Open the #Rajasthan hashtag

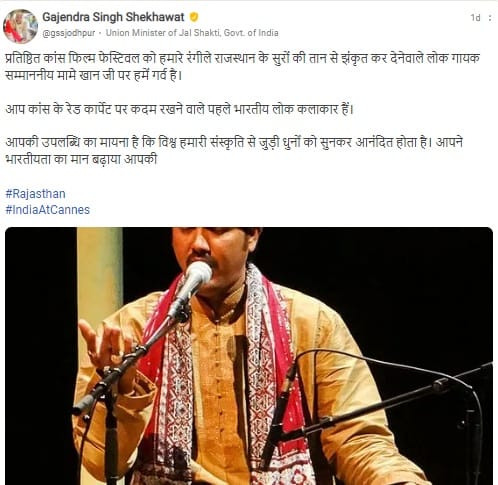[35, 194]
